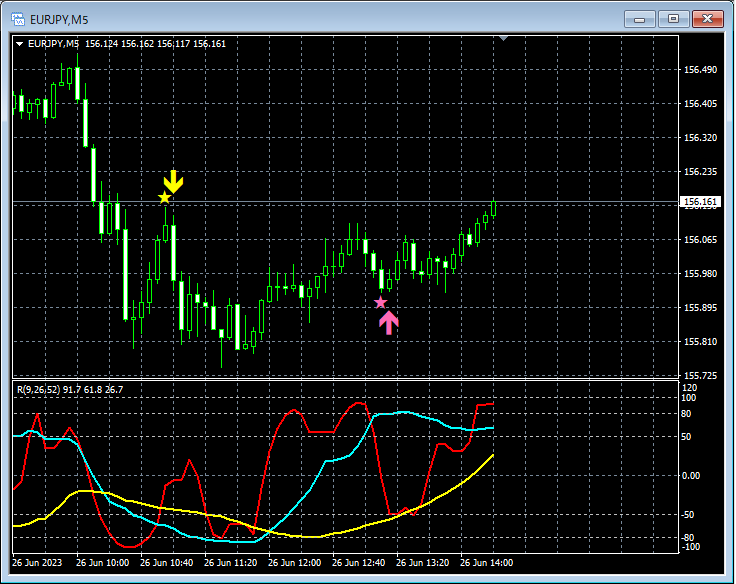Image resolution: width=736 pixels, height=584 pixels.
Task: Click the chart shift triangle marker at top
Action: 503,38
